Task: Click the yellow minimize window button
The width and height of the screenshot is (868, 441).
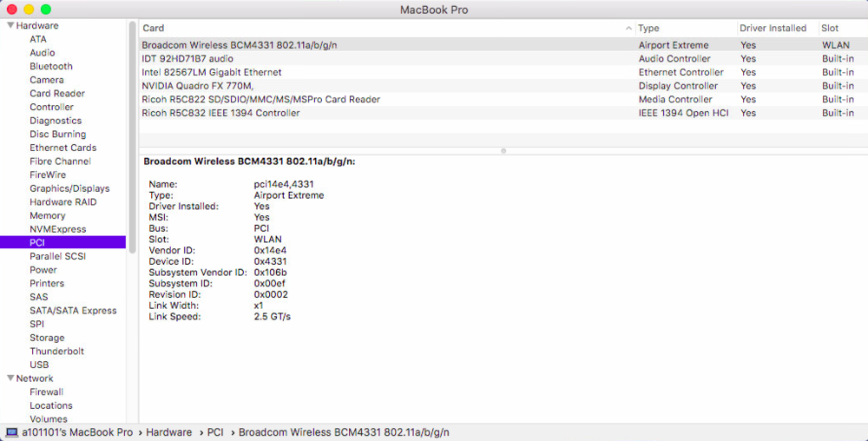Action: point(29,10)
